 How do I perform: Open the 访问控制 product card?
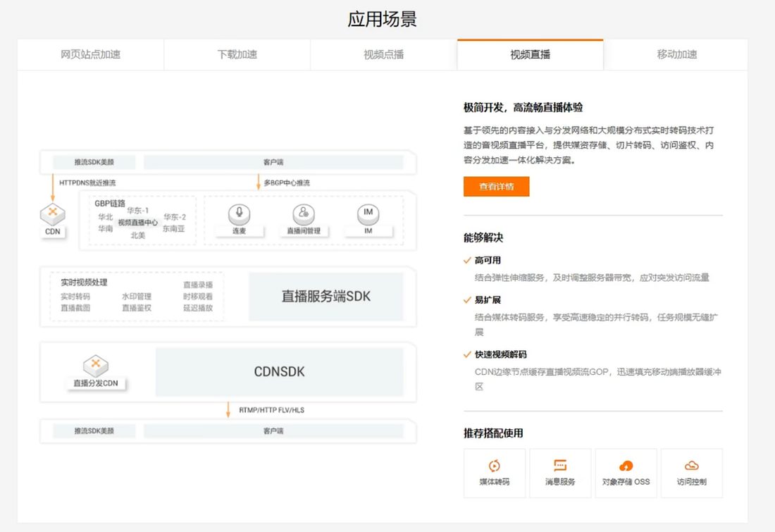691,473
